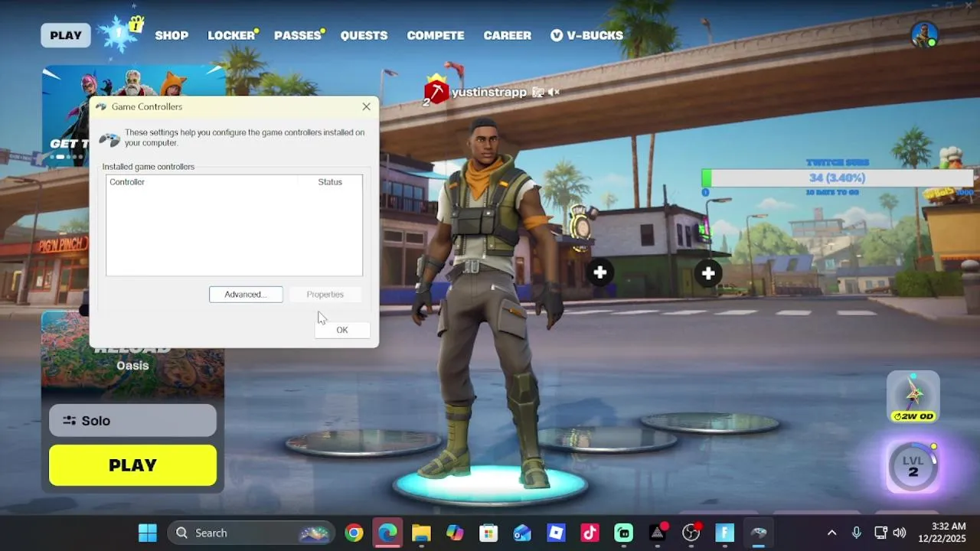Click the muted speaker icon beside yustinstrapp
The image size is (980, 551).
coord(554,92)
